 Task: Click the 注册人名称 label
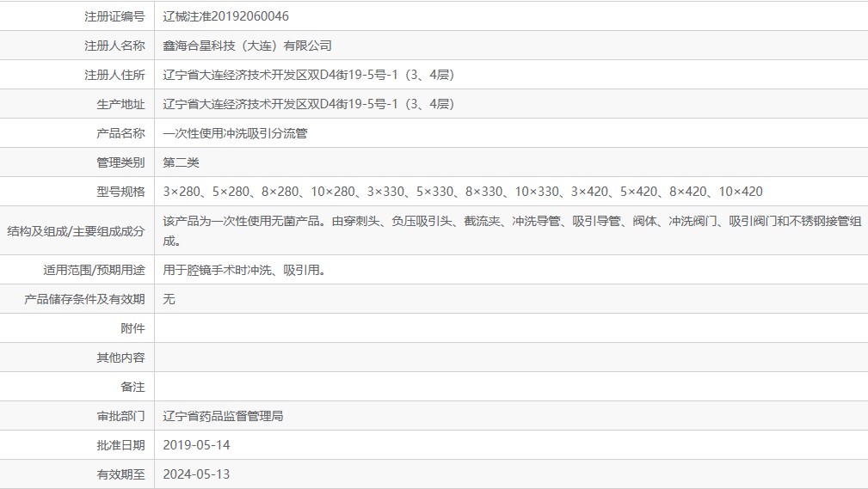click(x=114, y=46)
